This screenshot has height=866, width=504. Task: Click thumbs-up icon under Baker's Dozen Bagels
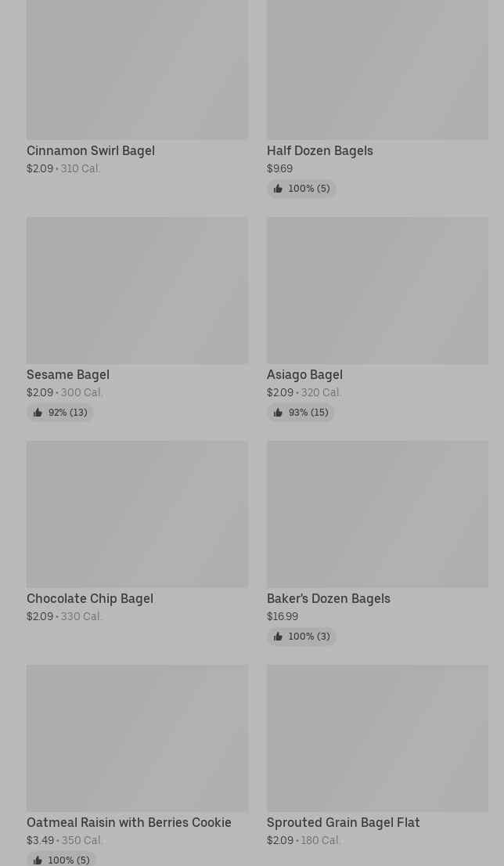coord(278,637)
